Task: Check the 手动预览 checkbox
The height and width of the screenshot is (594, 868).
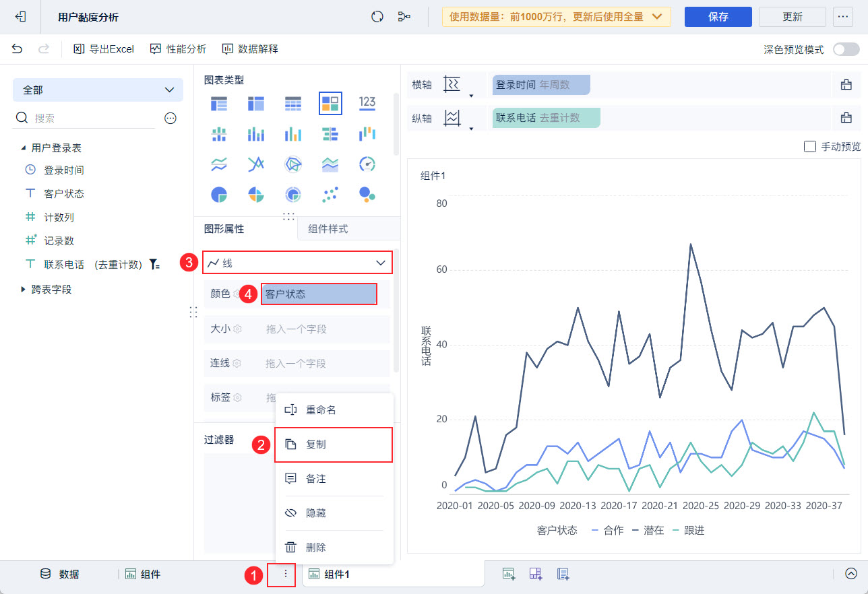Action: [810, 146]
